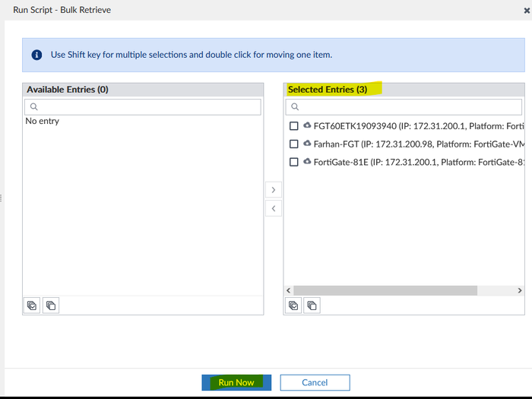
Task: Click the Cancel button
Action: 315,382
